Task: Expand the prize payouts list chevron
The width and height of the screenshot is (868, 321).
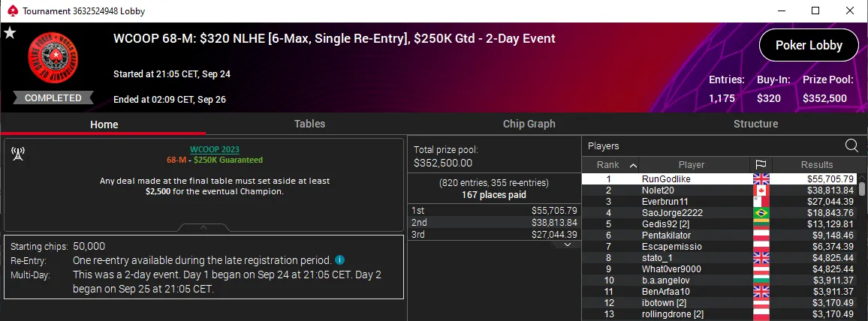Action: coord(567,244)
